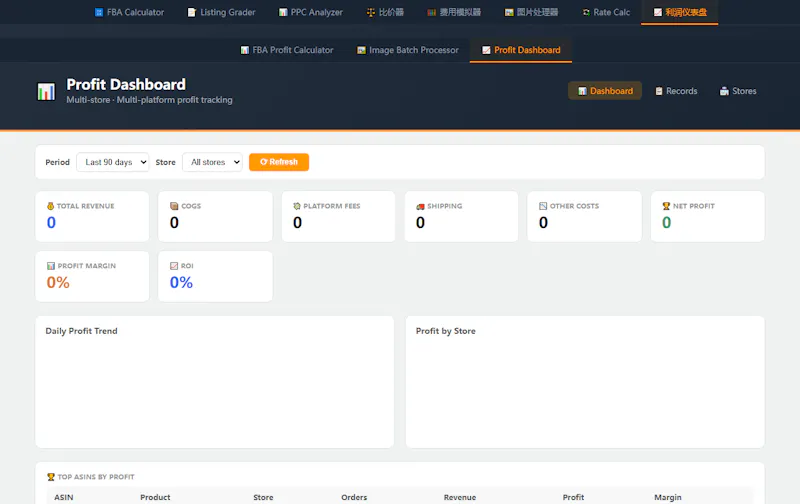Click the chart icon on the ROI card
The height and width of the screenshot is (504, 800).
coord(174,266)
